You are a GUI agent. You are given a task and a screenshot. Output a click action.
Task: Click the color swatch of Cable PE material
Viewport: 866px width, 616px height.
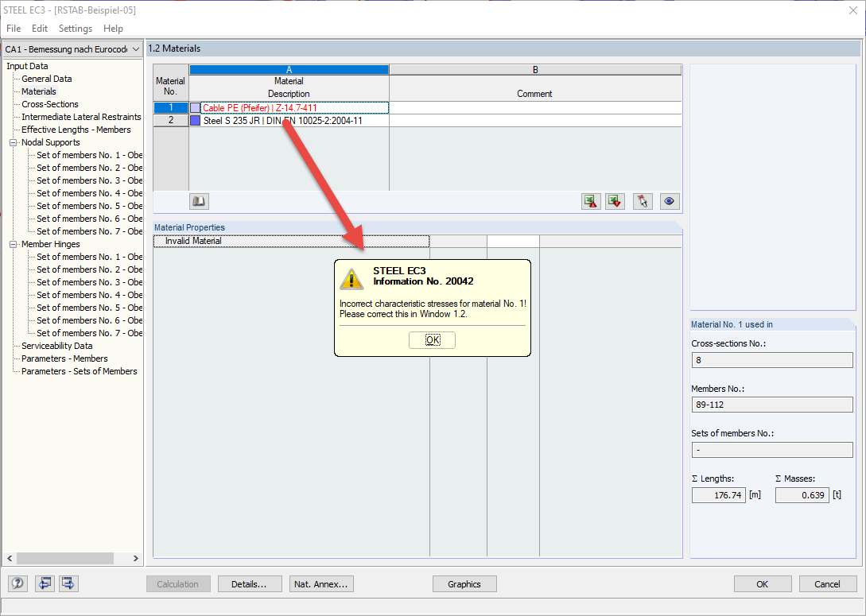[x=195, y=107]
